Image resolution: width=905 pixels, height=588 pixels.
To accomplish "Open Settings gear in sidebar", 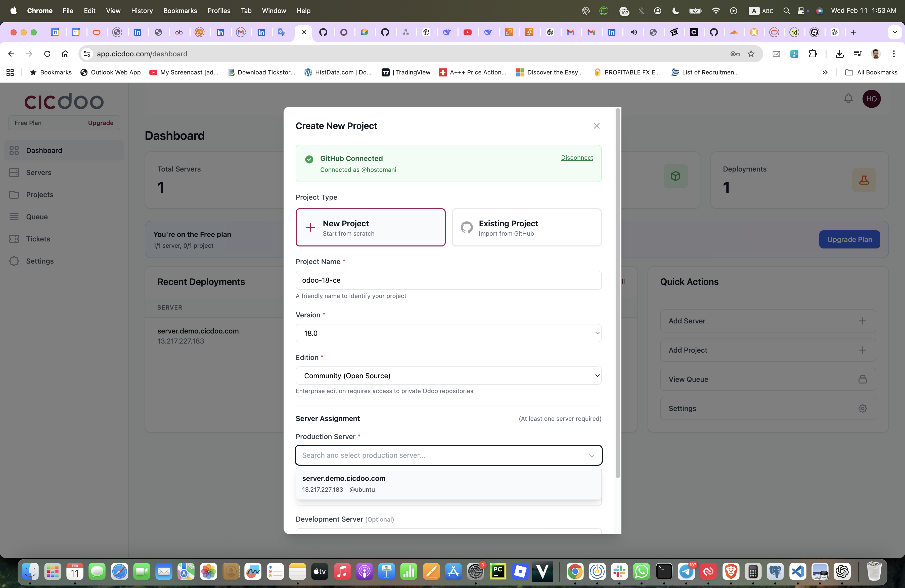I will pos(14,261).
